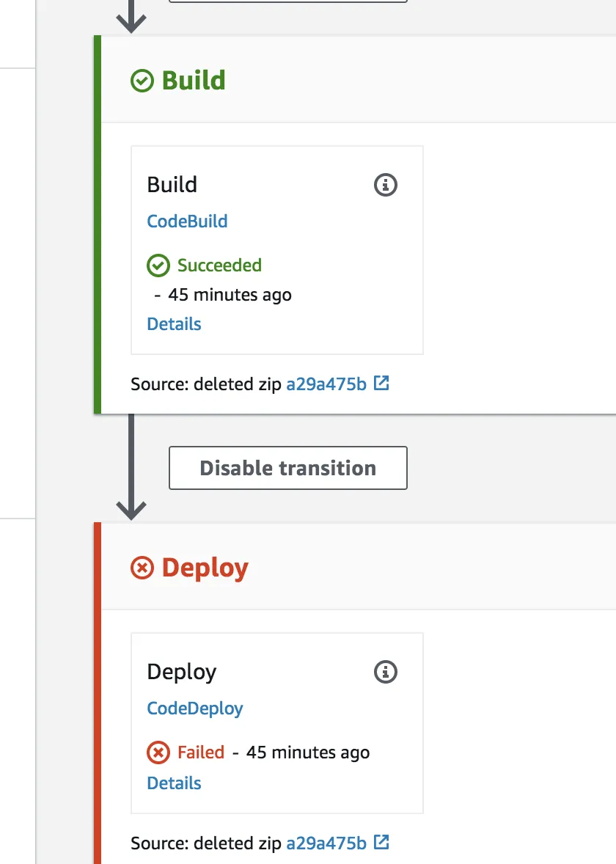Open the CodeBuild provider link
Image resolution: width=616 pixels, height=864 pixels.
[x=187, y=222]
